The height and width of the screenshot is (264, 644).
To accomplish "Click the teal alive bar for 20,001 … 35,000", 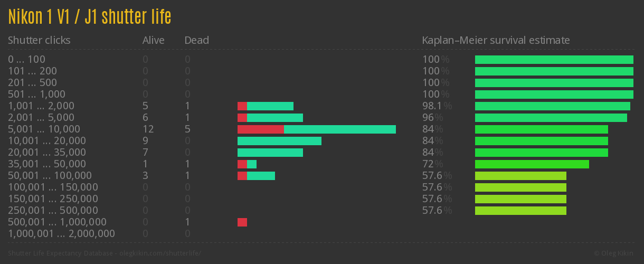I will point(270,153).
